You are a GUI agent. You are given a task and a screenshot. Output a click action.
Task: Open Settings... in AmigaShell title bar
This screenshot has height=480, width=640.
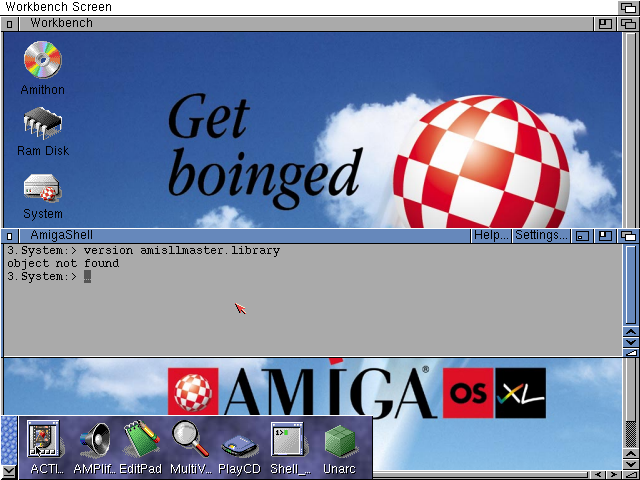point(540,236)
